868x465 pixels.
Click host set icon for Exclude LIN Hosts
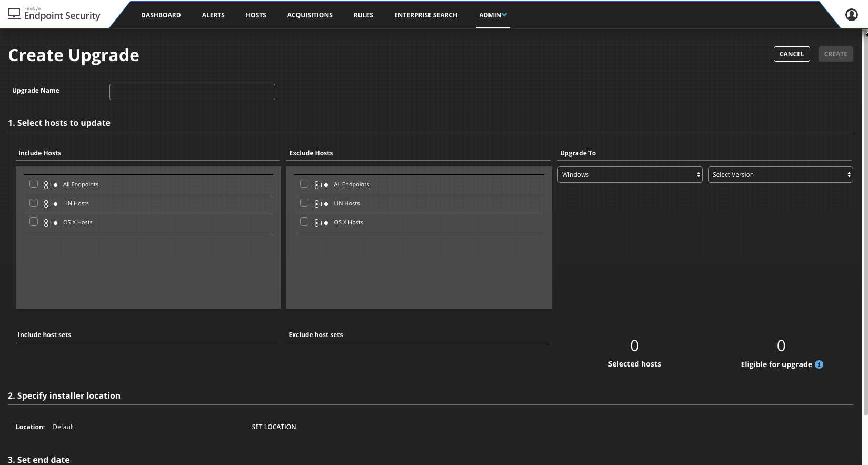321,204
